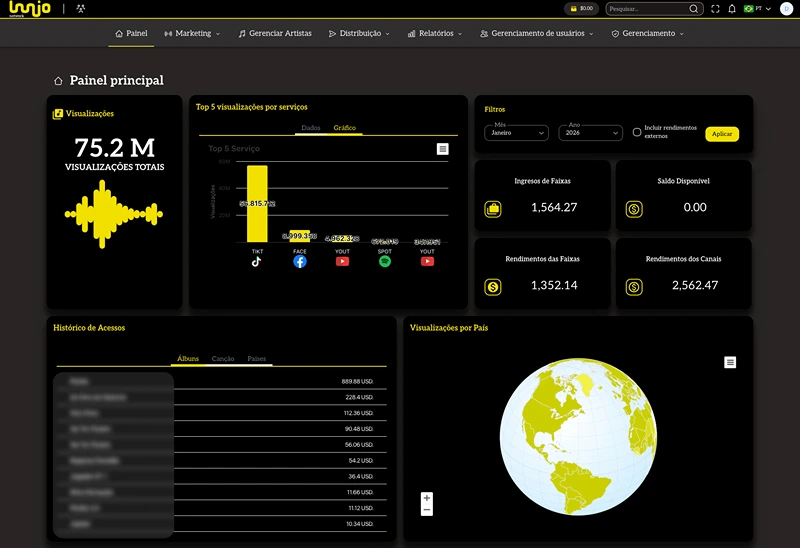Click the 1,564.27 value

coord(554,207)
